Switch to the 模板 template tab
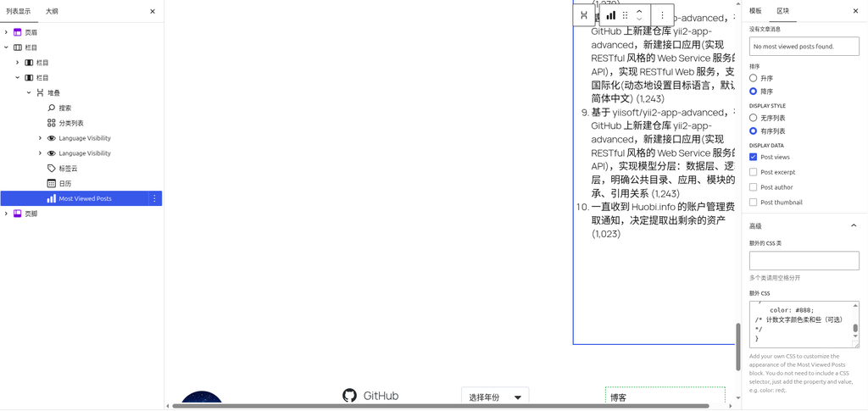 (x=755, y=11)
